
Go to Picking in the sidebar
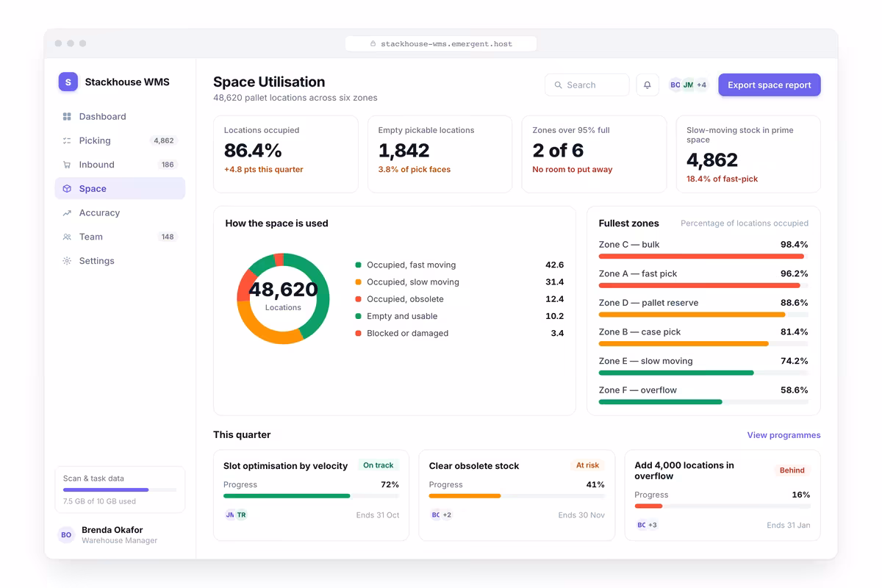click(120, 140)
